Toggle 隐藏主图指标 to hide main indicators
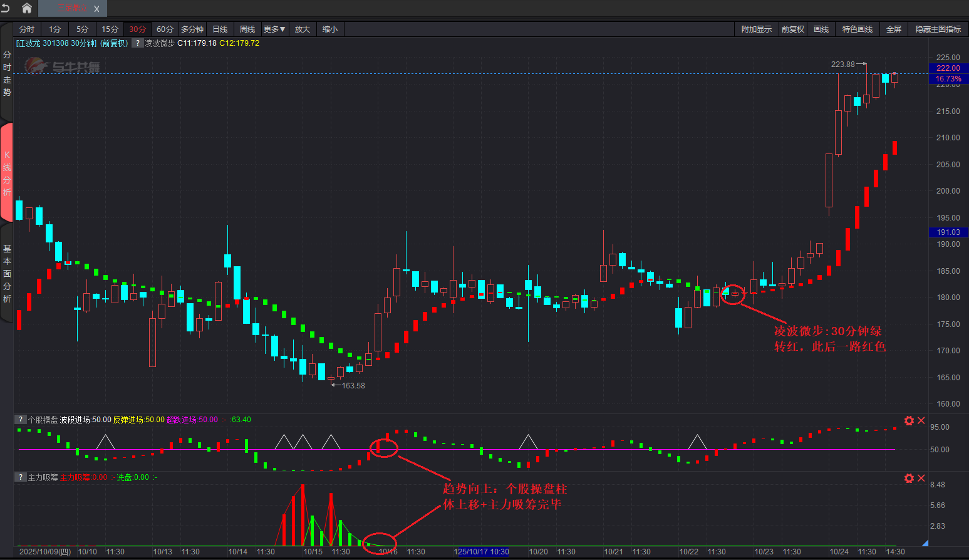969x560 pixels. coord(938,29)
